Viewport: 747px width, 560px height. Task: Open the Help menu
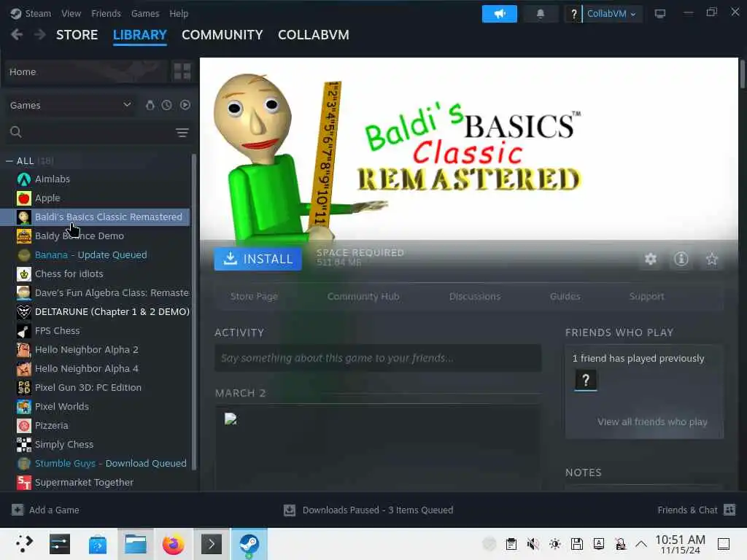(x=179, y=13)
